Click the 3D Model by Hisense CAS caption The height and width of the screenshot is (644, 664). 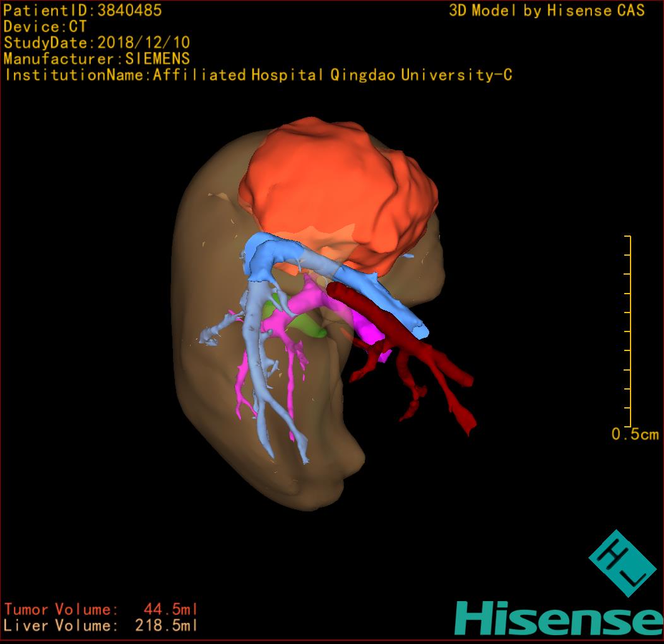pos(547,10)
